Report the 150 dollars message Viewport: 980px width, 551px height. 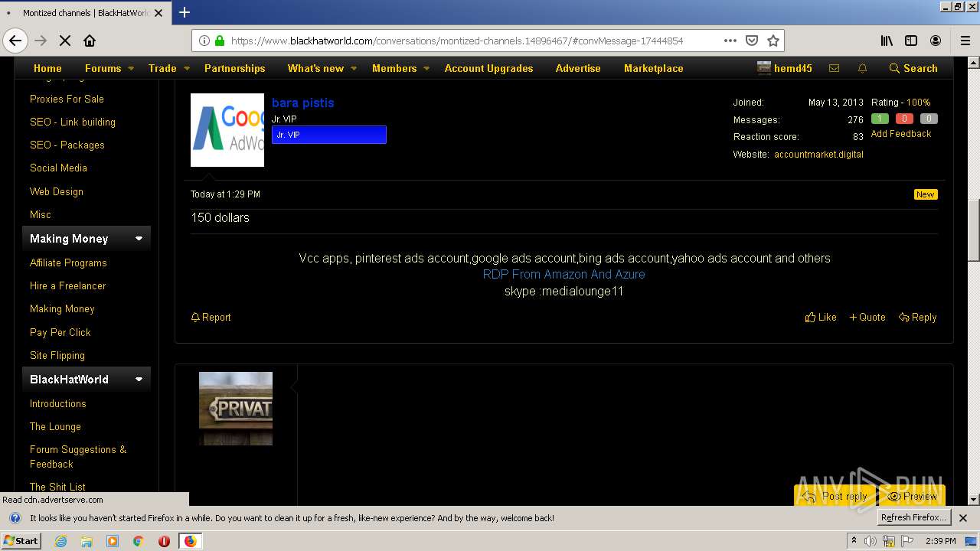(211, 317)
